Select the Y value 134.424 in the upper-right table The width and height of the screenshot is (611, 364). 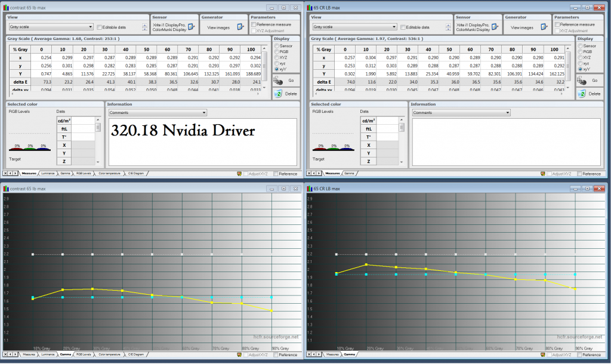click(533, 73)
